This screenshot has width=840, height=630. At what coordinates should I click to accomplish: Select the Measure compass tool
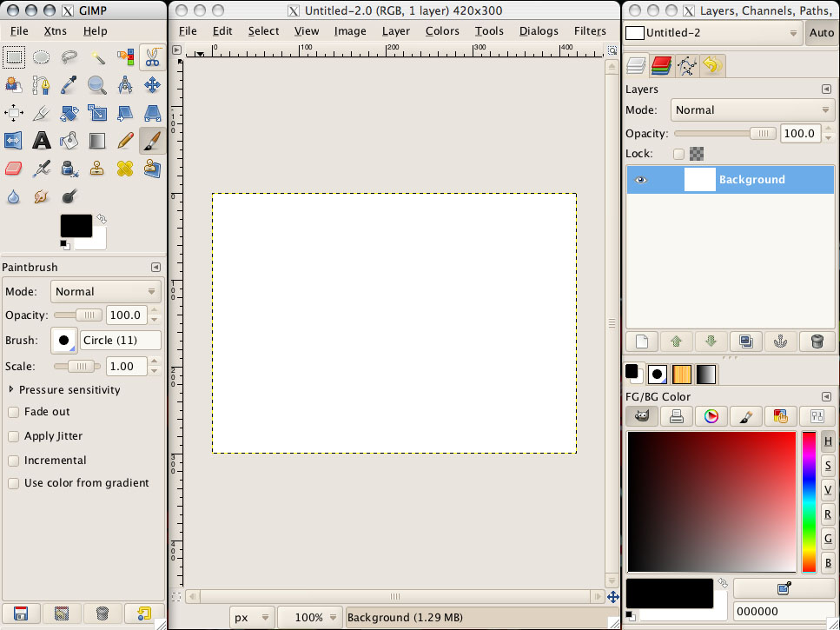pos(125,85)
